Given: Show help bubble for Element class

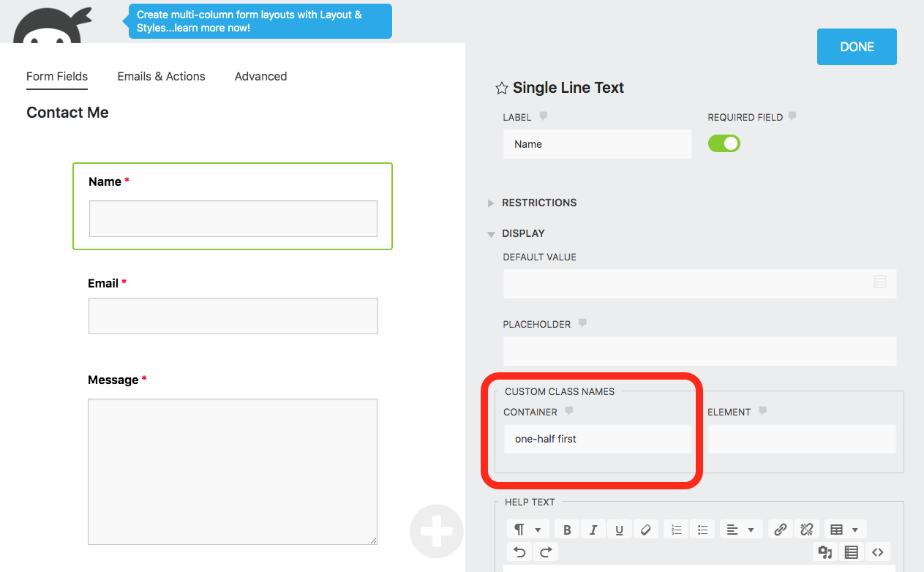Looking at the screenshot, I should 762,411.
